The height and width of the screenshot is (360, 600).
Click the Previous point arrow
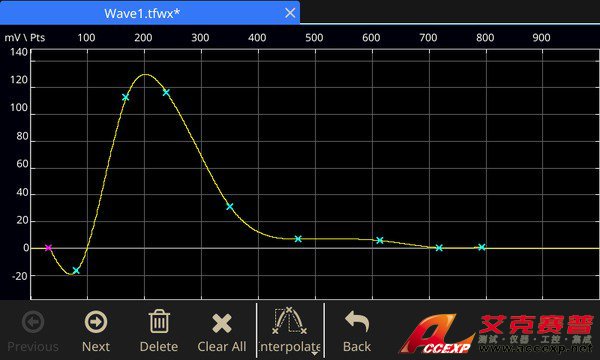(33, 331)
